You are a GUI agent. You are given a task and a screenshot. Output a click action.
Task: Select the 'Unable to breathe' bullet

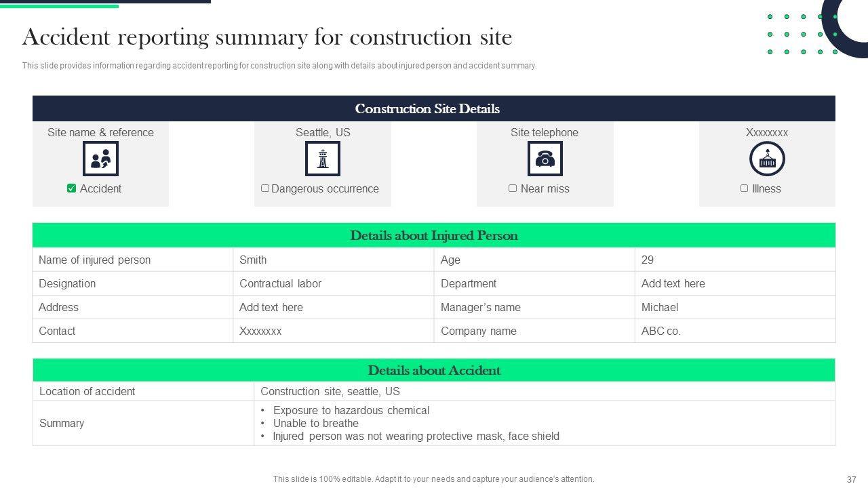tap(315, 423)
